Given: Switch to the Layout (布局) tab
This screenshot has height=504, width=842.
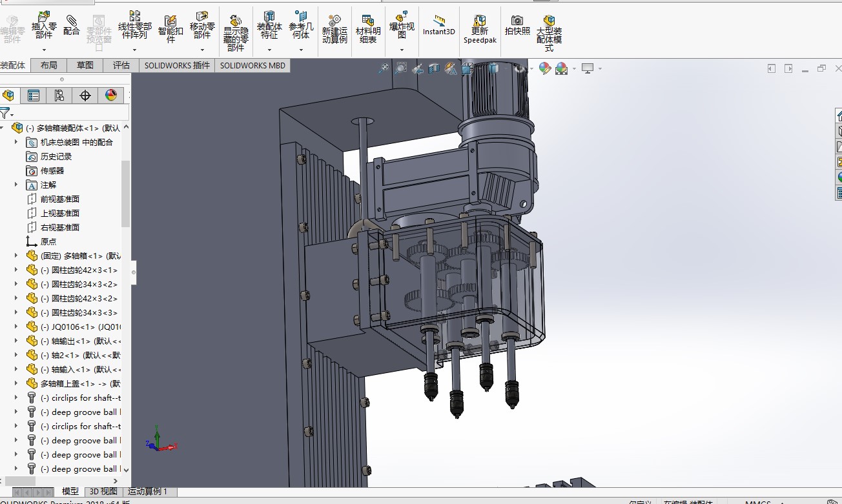Looking at the screenshot, I should tap(48, 65).
